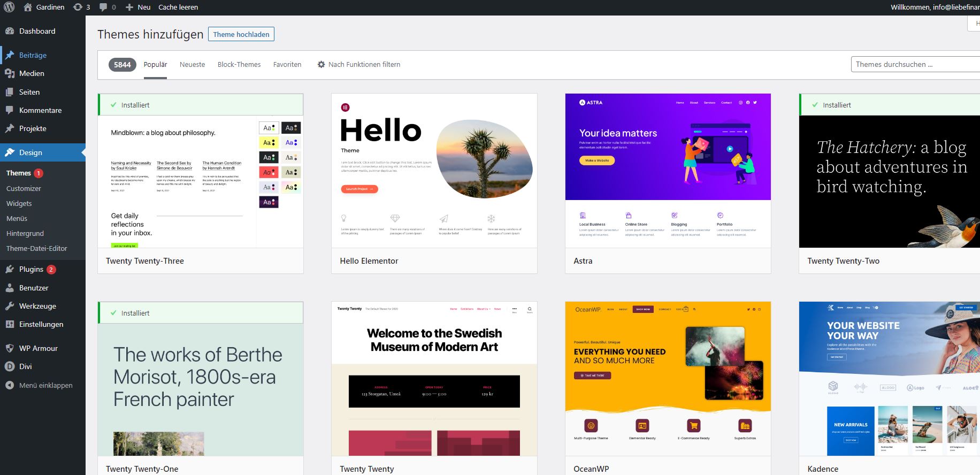Click the 5844 theme count badge
980x475 pixels.
pyautogui.click(x=122, y=65)
